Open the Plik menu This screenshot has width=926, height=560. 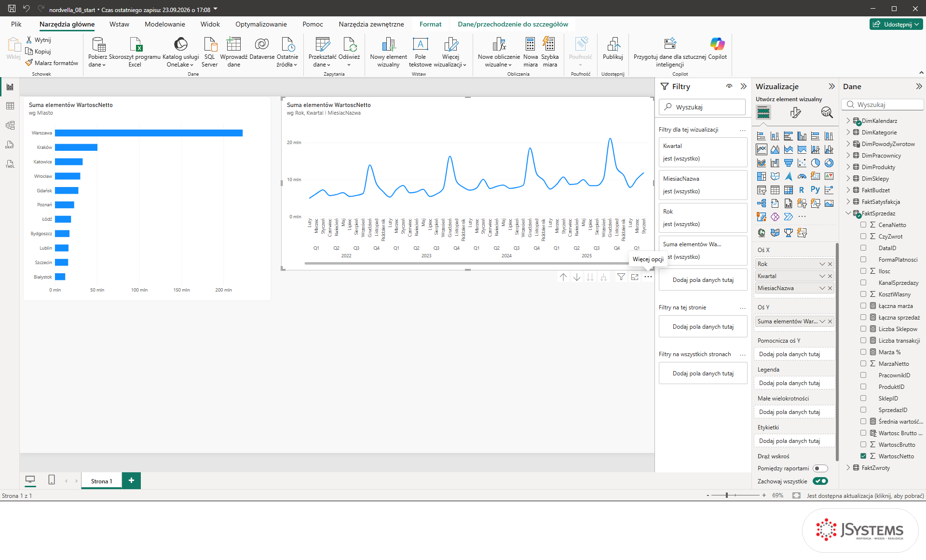(x=16, y=24)
